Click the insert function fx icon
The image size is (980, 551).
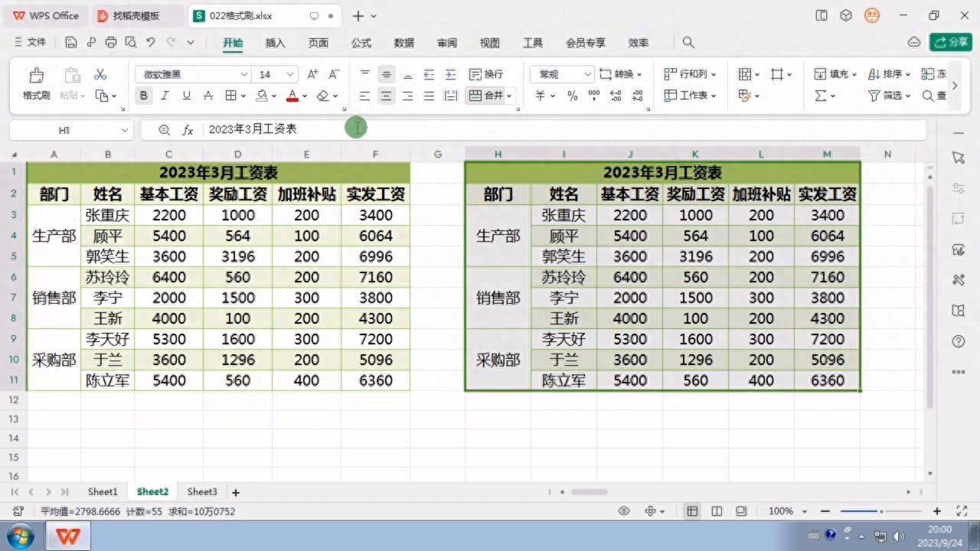pyautogui.click(x=188, y=130)
